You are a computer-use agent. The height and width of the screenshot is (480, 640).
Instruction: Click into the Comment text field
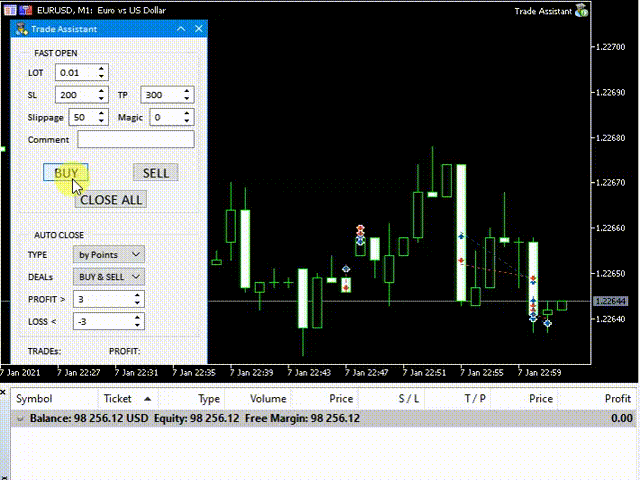[x=135, y=139]
